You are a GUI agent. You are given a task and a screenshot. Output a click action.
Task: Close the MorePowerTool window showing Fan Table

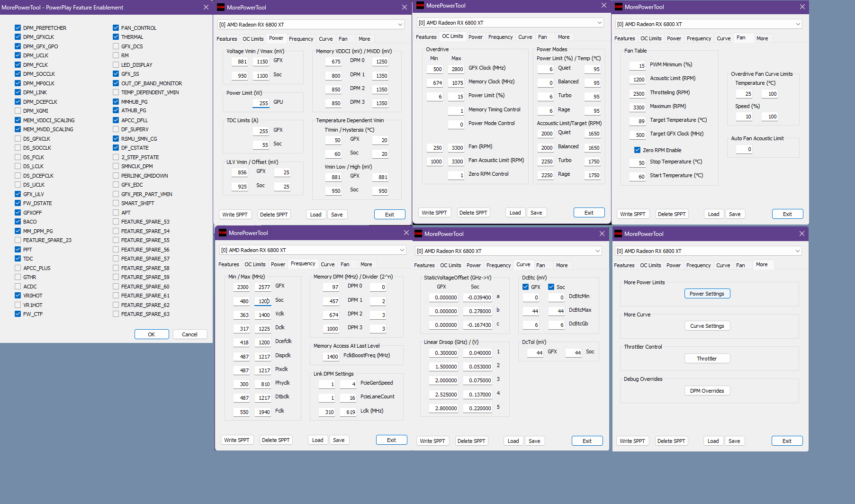802,7
